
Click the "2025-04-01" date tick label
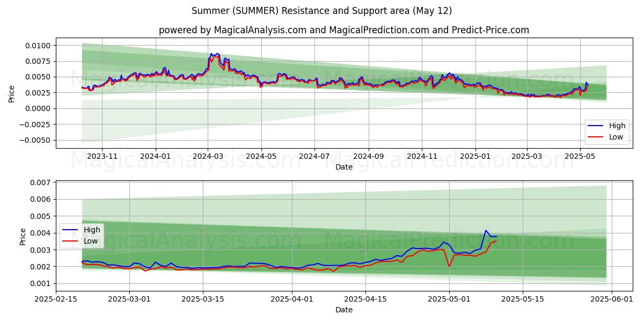pos(292,299)
